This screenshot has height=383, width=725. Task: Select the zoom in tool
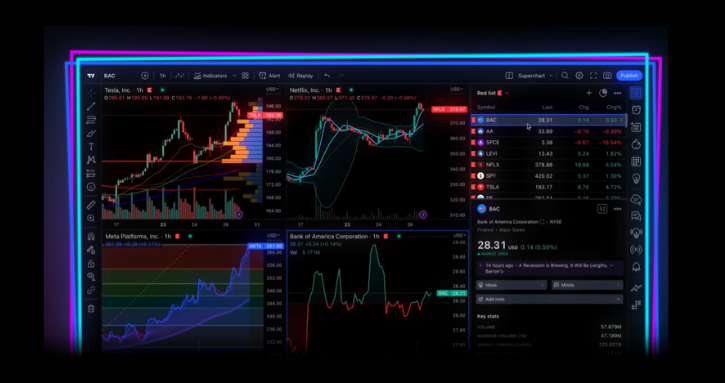pos(91,218)
